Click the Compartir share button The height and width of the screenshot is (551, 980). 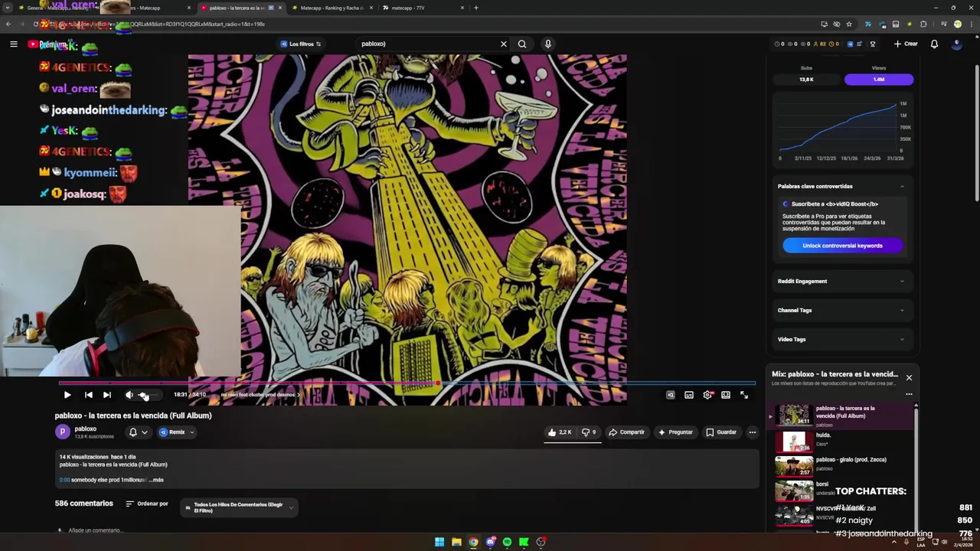pos(626,432)
